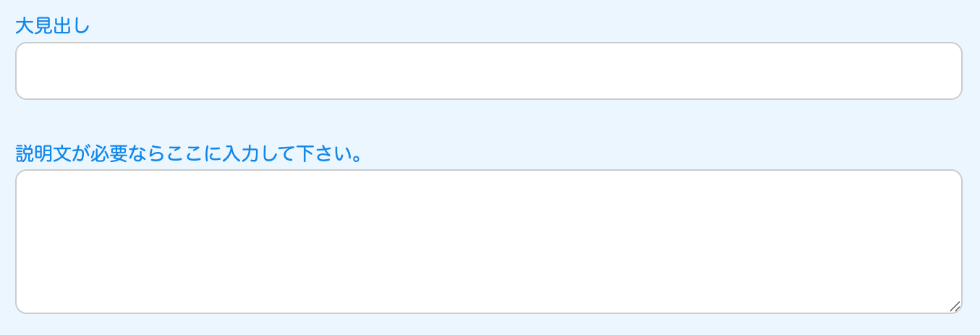Place cursor in the heading input box
This screenshot has height=335, width=980.
pos(488,71)
